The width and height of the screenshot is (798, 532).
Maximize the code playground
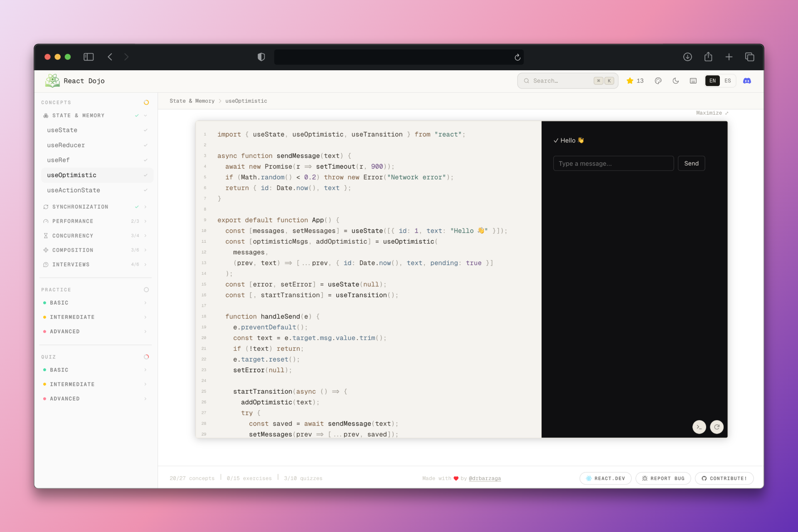712,113
